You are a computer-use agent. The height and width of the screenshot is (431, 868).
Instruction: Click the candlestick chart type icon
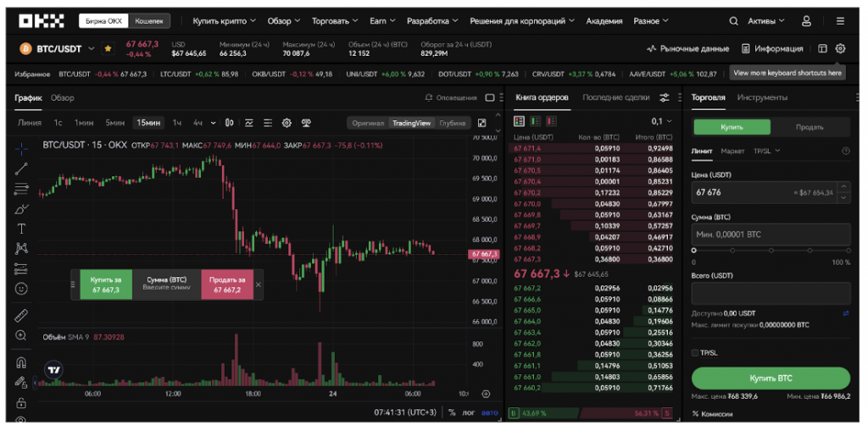coord(229,123)
